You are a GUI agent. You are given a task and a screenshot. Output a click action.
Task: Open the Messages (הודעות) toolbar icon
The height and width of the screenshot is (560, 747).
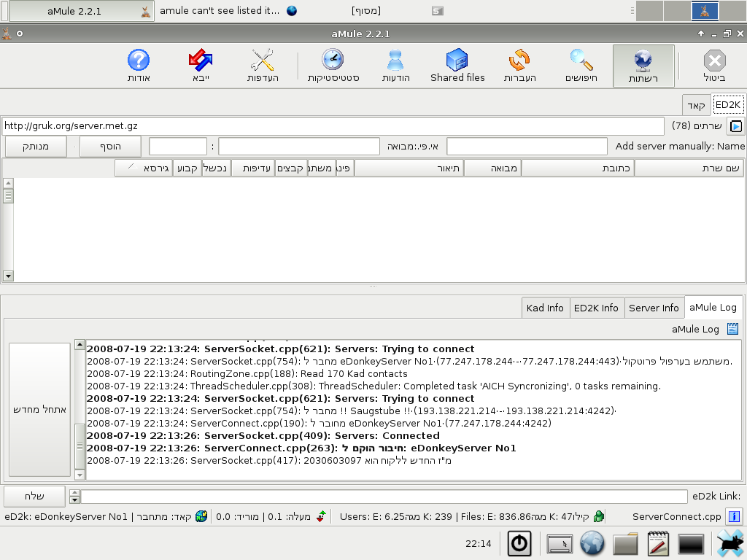click(x=395, y=66)
